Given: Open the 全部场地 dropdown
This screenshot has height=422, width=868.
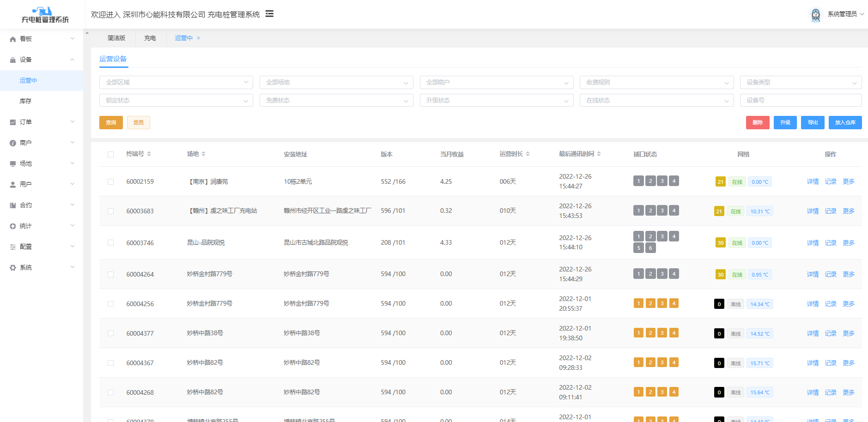Looking at the screenshot, I should [336, 82].
